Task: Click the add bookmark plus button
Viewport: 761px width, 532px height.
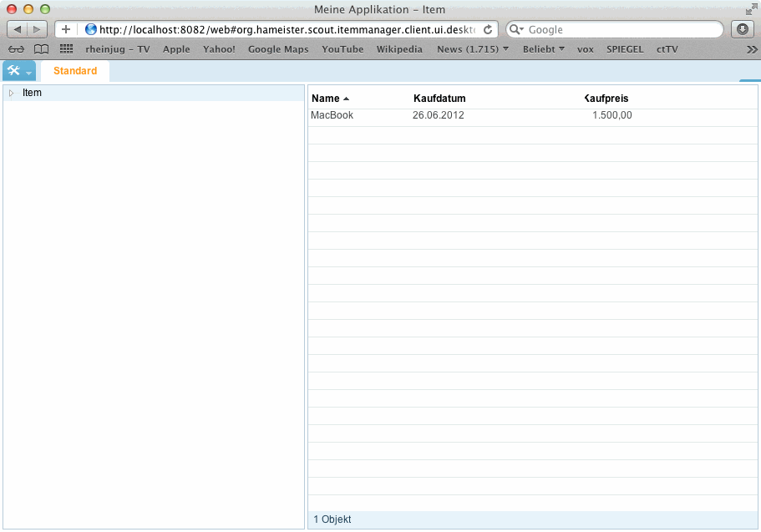Action: [x=66, y=29]
